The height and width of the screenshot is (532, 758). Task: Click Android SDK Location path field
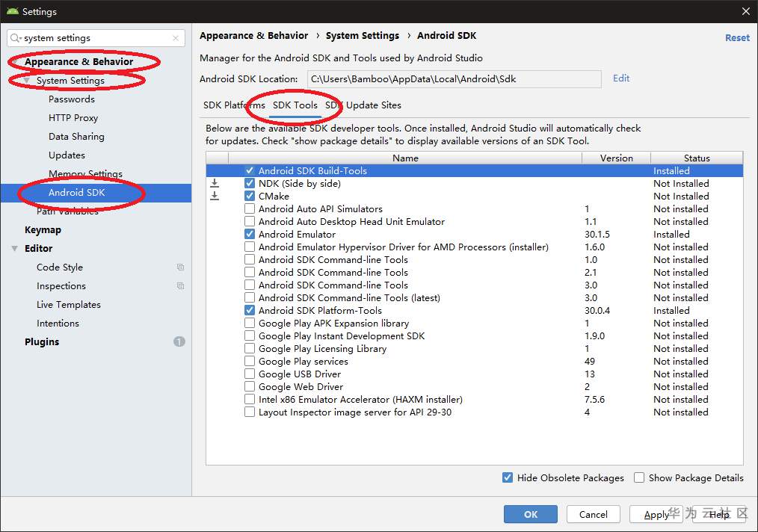[454, 79]
